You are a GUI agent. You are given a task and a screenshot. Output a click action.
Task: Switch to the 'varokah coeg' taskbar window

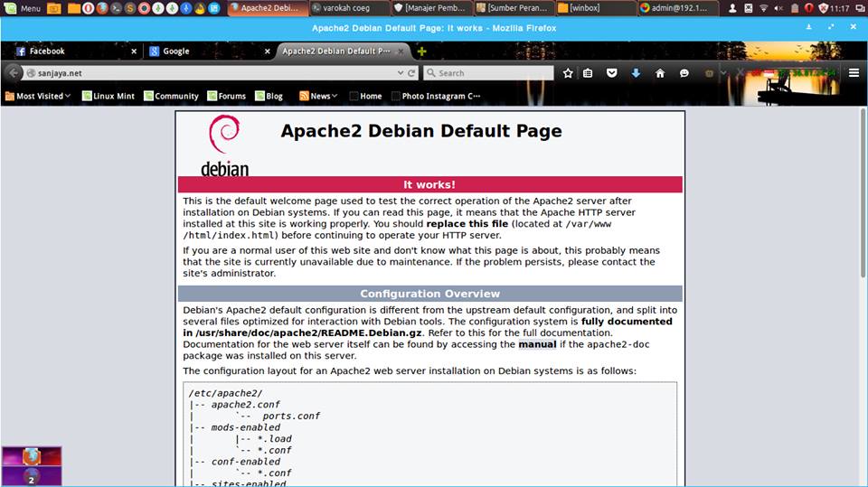349,8
